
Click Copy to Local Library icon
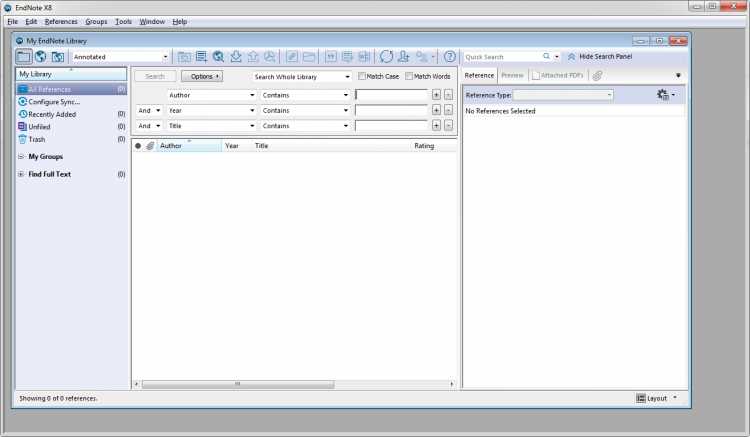(184, 57)
